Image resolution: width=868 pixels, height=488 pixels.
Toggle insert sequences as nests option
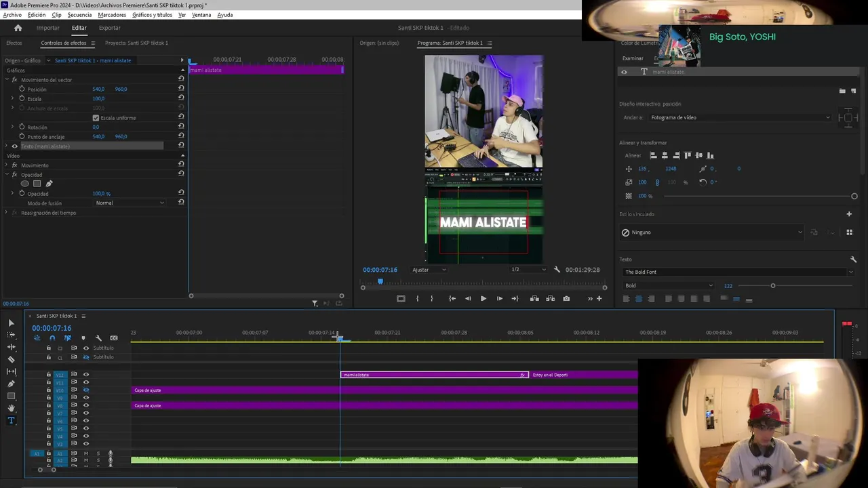[x=37, y=338]
